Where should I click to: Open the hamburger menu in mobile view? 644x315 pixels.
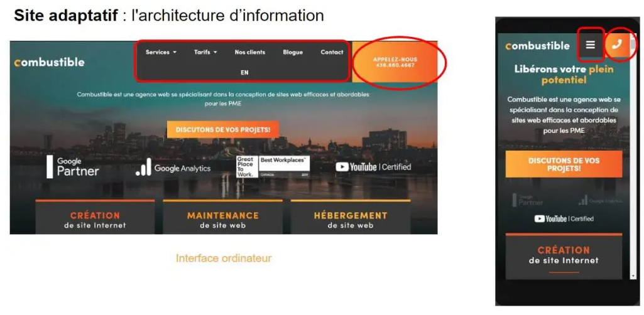click(590, 45)
